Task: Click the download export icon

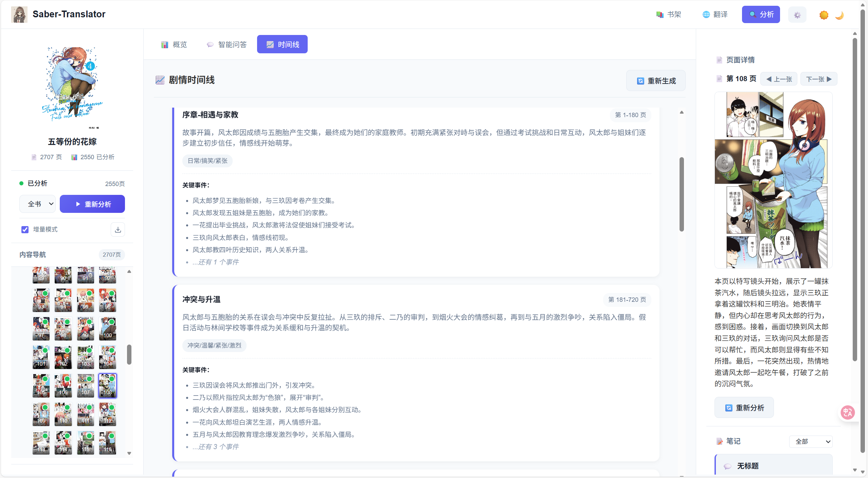Action: (x=118, y=230)
